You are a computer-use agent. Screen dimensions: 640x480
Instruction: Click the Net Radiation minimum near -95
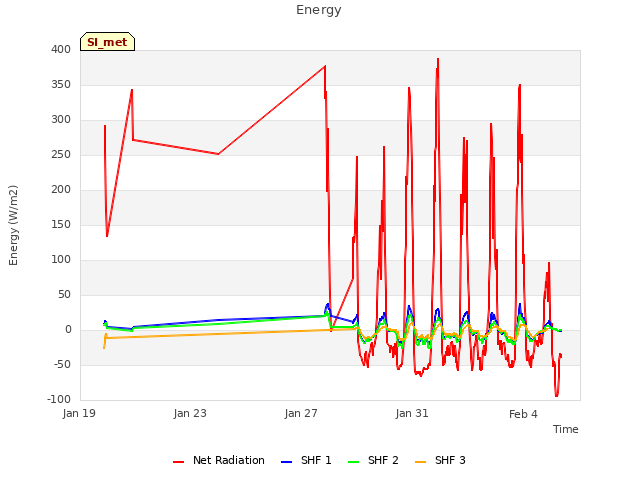click(x=556, y=396)
